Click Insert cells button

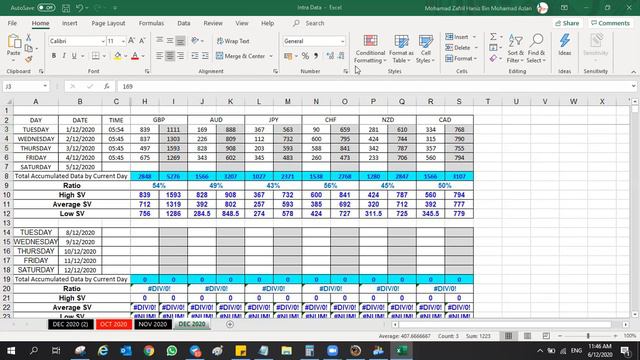457,37
